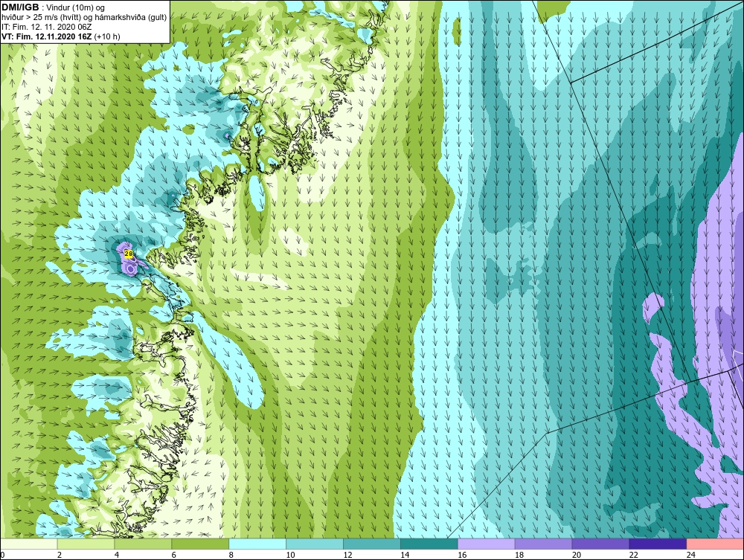Click the 12–14 m/s teal legend swatch
Viewport: 744px width, 560px height.
tap(372, 544)
